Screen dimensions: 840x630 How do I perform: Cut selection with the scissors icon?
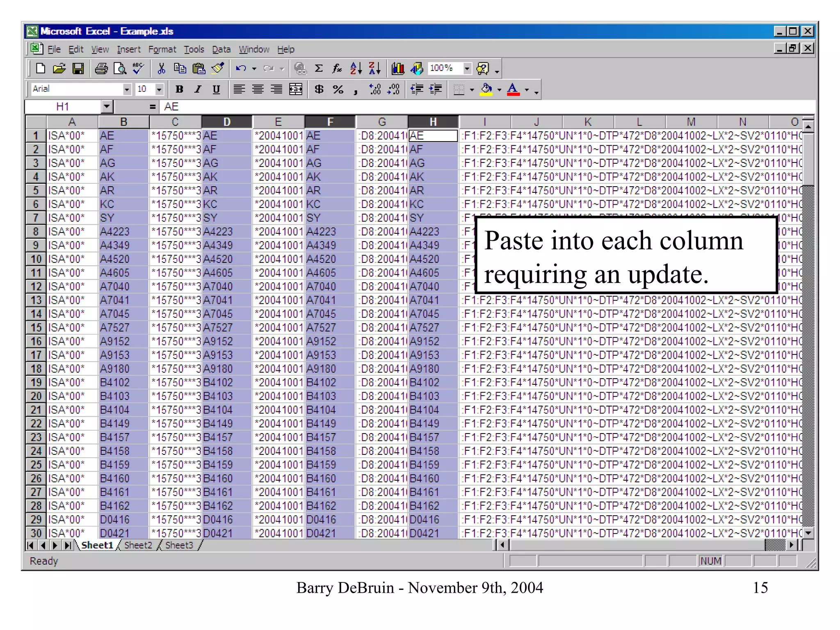[x=162, y=68]
